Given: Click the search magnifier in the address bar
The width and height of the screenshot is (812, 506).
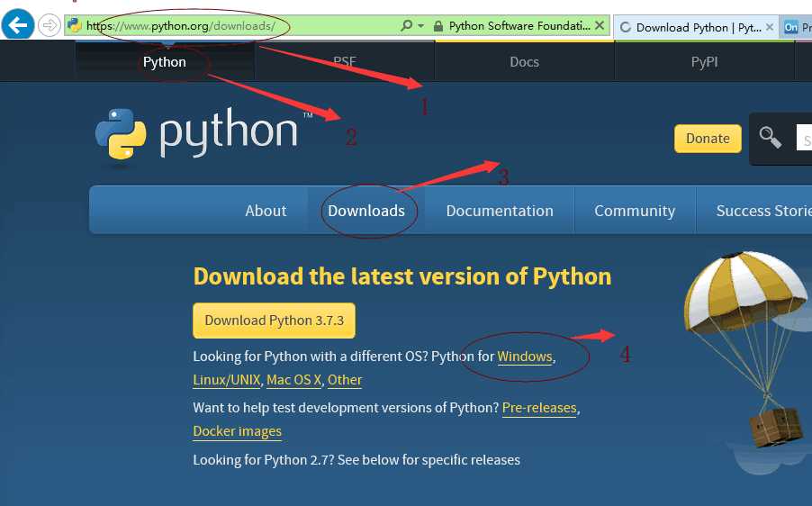Looking at the screenshot, I should tap(407, 25).
